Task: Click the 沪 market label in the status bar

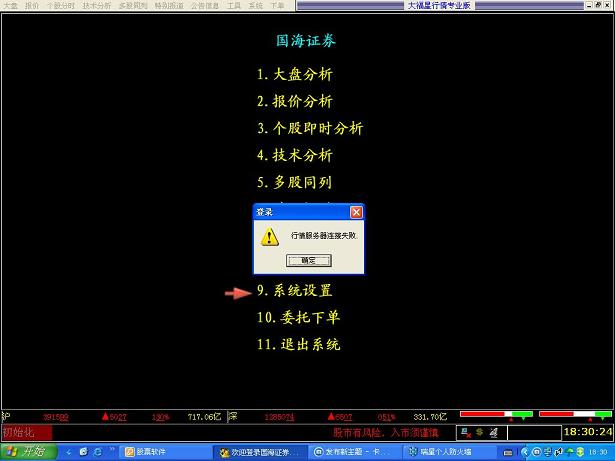Action: click(x=5, y=416)
